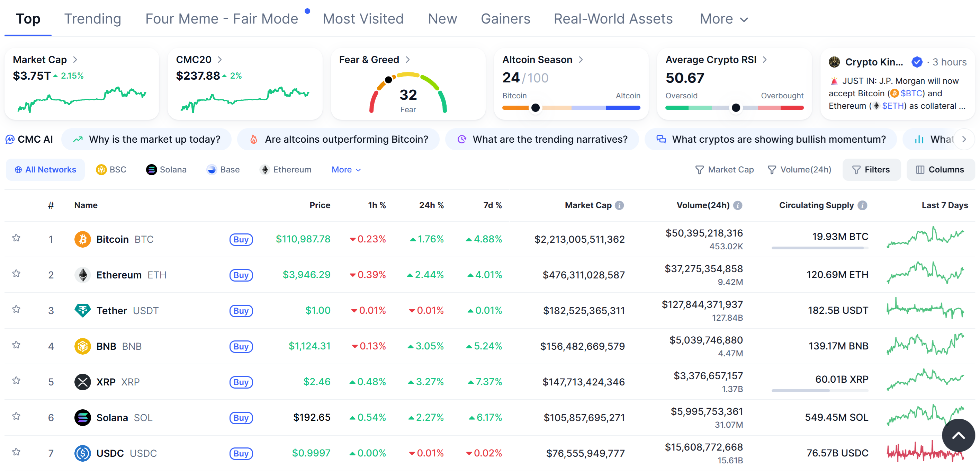Screen dimensions: 980x471
Task: Expand the More tabs dropdown
Action: [x=723, y=19]
